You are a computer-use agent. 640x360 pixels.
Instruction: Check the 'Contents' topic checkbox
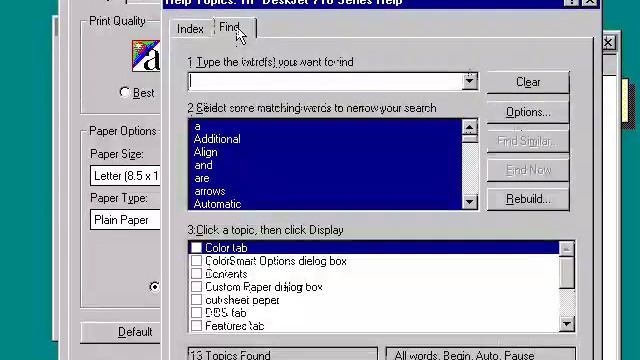(x=196, y=273)
